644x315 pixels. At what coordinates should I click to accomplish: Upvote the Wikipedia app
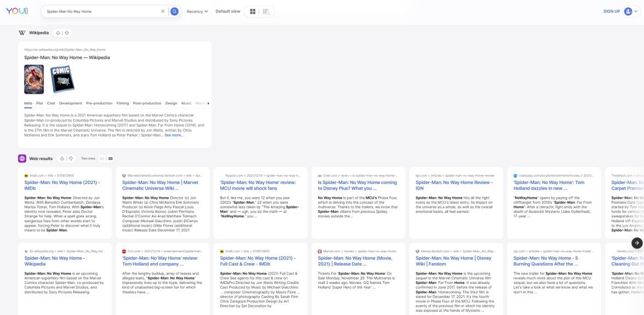coord(58,33)
